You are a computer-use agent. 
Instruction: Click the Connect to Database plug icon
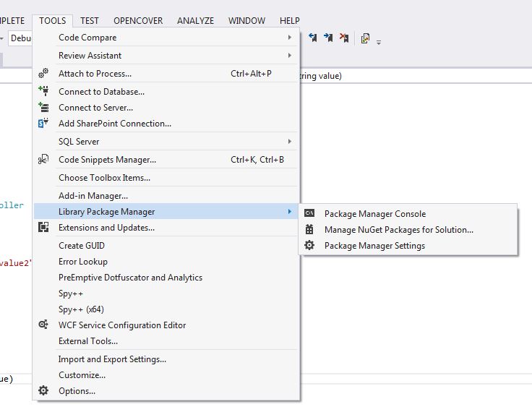pos(43,91)
